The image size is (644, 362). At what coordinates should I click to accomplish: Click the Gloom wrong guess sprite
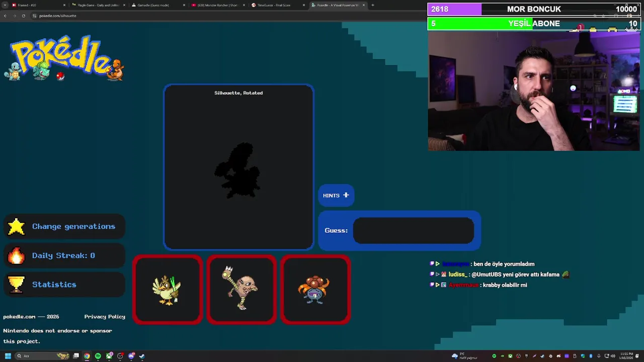(315, 290)
